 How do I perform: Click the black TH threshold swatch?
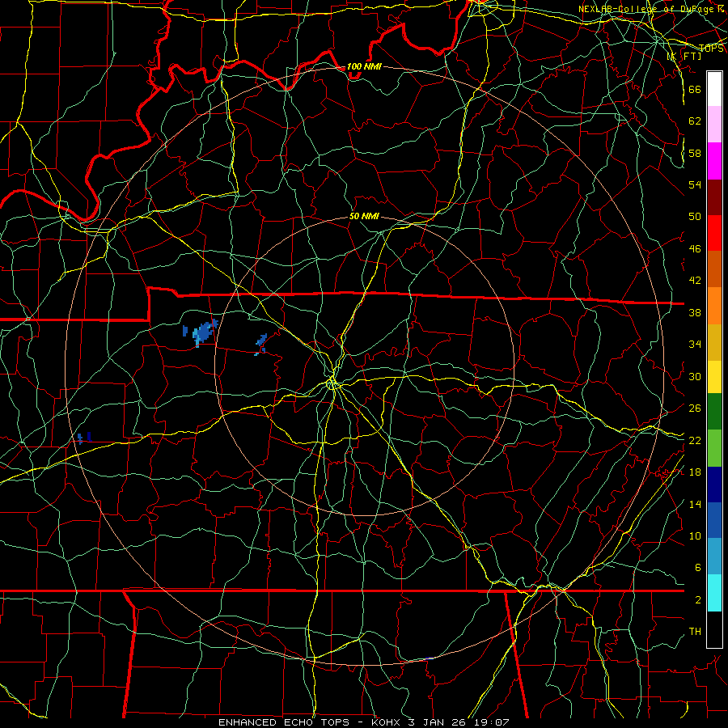(x=714, y=629)
